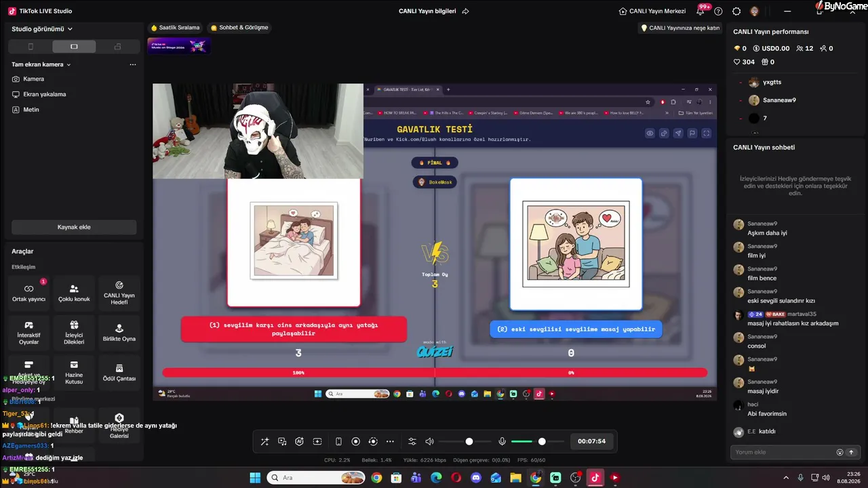Open the Sohbet & Görüşme tab
The width and height of the screenshot is (868, 488).
[x=239, y=28]
